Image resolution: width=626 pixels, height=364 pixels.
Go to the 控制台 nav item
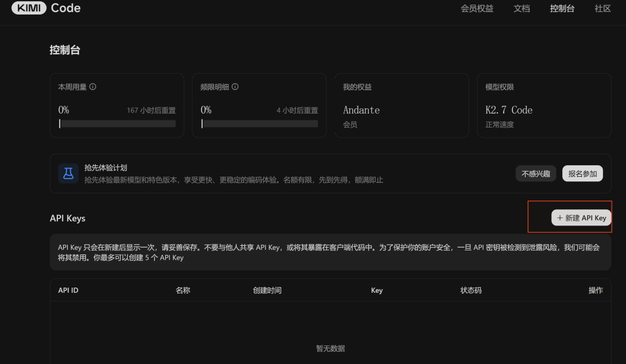562,8
